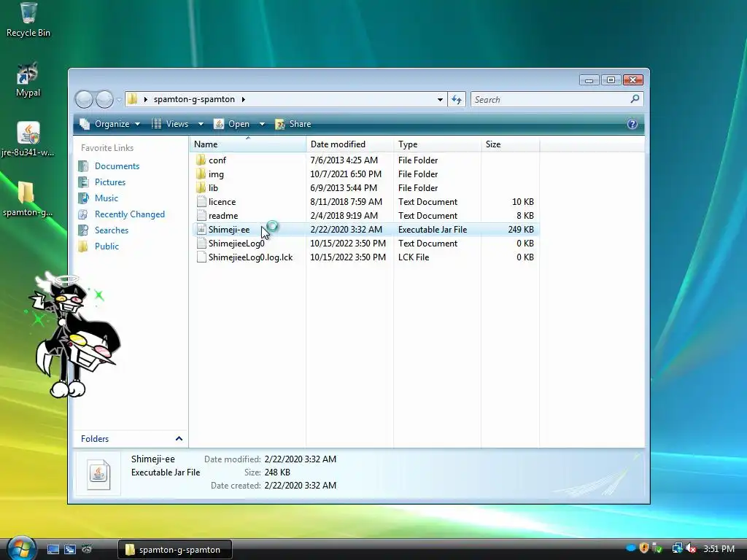This screenshot has width=747, height=560.
Task: Open the Public favorite link
Action: click(x=107, y=246)
